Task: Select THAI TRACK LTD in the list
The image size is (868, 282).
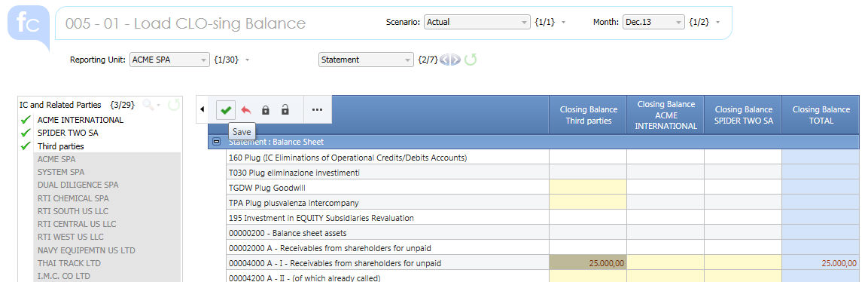Action: tap(69, 263)
